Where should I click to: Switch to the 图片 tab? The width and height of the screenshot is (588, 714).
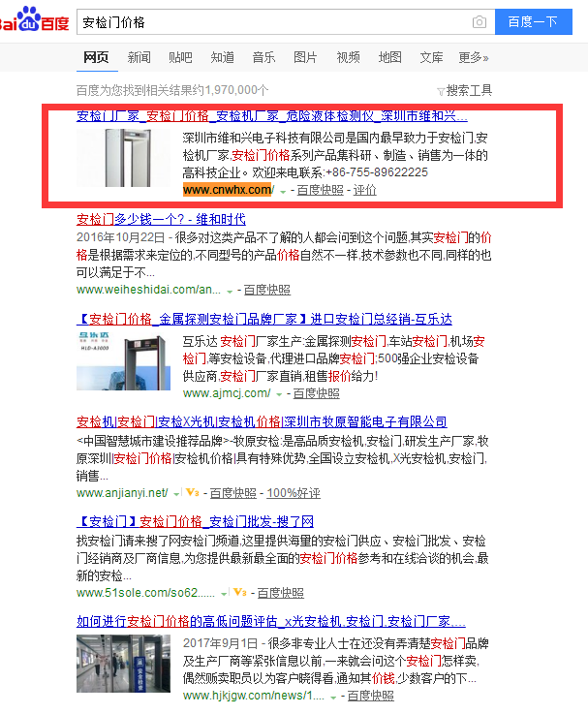coord(305,57)
